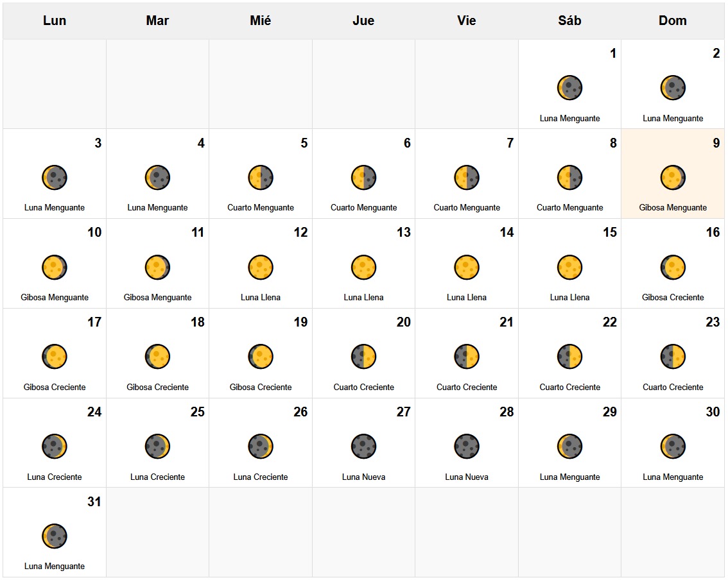This screenshot has height=580, width=728.
Task: Click the Gibosa Creciente moon on day 16
Action: point(672,268)
